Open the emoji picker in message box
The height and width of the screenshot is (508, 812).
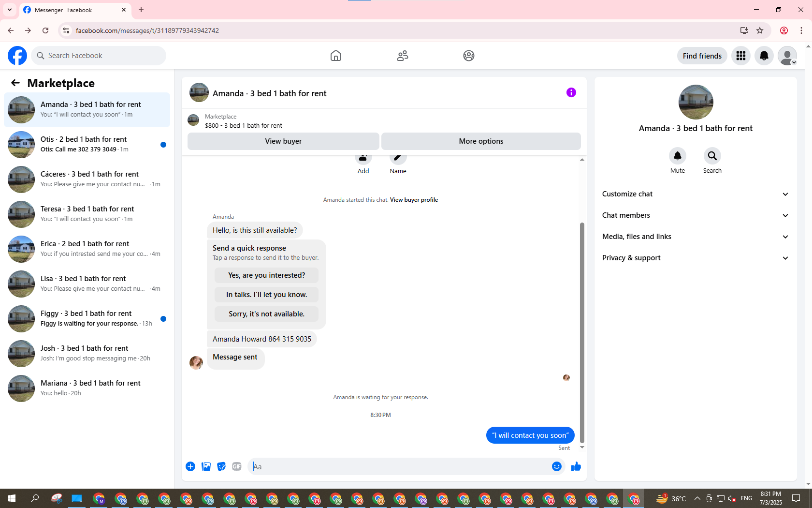[x=557, y=466]
